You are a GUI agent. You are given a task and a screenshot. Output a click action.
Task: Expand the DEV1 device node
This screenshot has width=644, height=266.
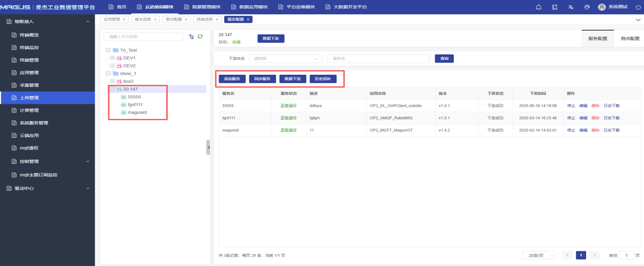(x=112, y=58)
